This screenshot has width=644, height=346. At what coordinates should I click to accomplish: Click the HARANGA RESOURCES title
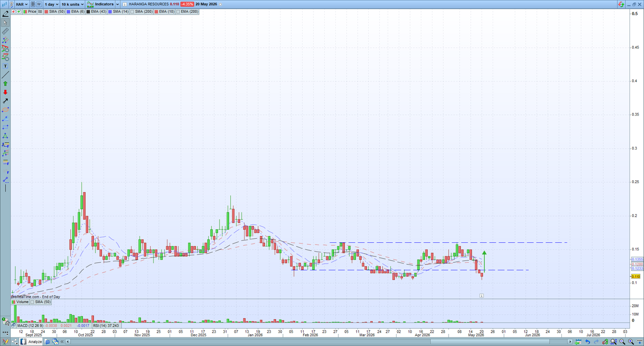click(149, 4)
